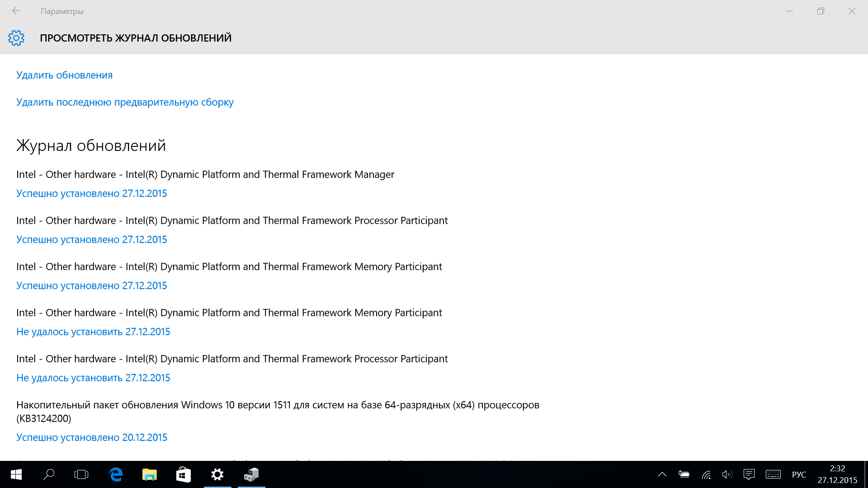Go back using the arrow in the title bar
Image resolution: width=868 pixels, height=488 pixels.
[x=16, y=11]
